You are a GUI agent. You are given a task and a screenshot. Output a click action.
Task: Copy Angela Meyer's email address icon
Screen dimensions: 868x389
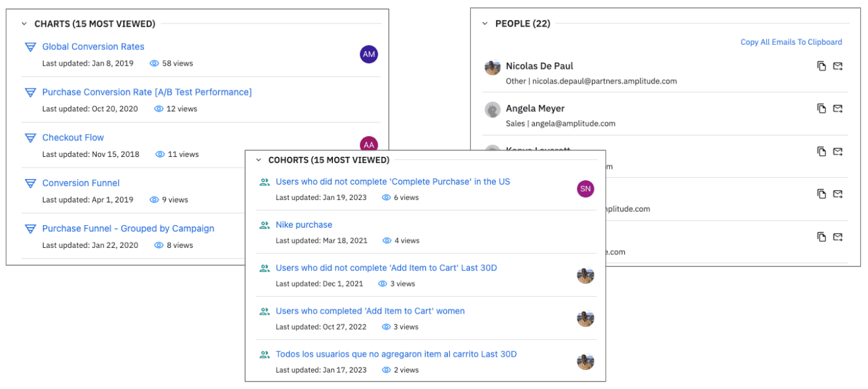821,109
